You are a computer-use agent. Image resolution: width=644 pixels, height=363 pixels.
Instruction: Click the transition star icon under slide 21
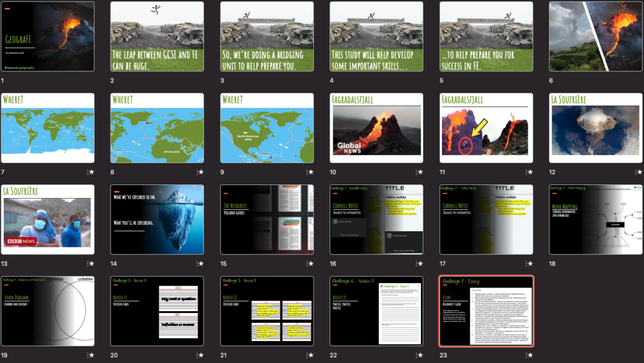point(310,355)
